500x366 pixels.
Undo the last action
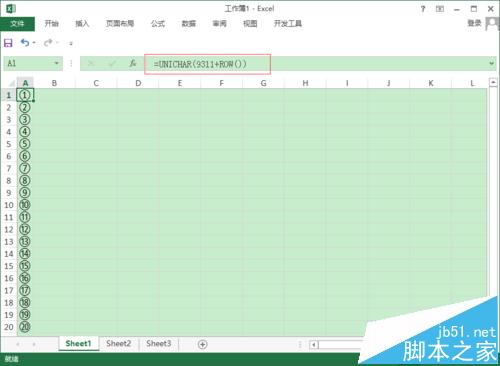point(25,43)
